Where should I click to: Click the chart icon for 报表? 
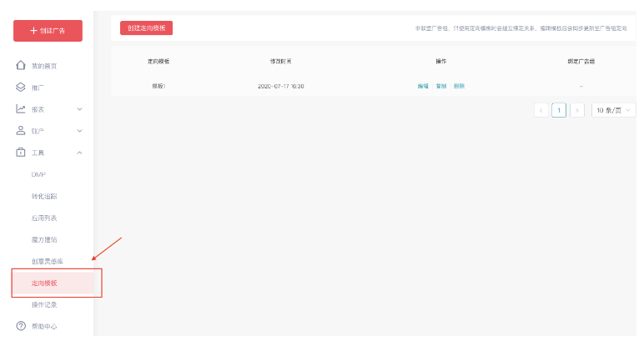point(21,108)
